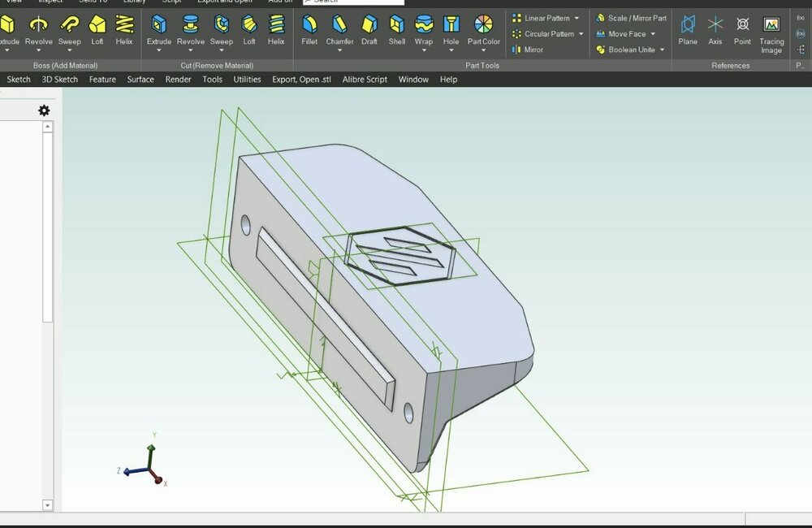The height and width of the screenshot is (528, 812).
Task: Expand the Chamfer dropdown arrow
Action: click(339, 50)
